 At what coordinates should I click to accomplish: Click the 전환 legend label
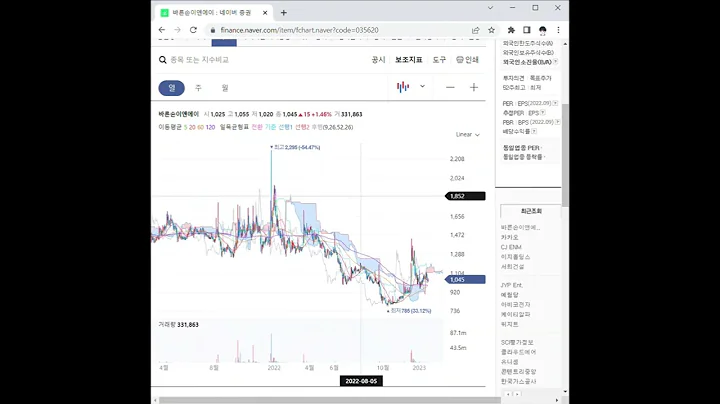coord(257,127)
